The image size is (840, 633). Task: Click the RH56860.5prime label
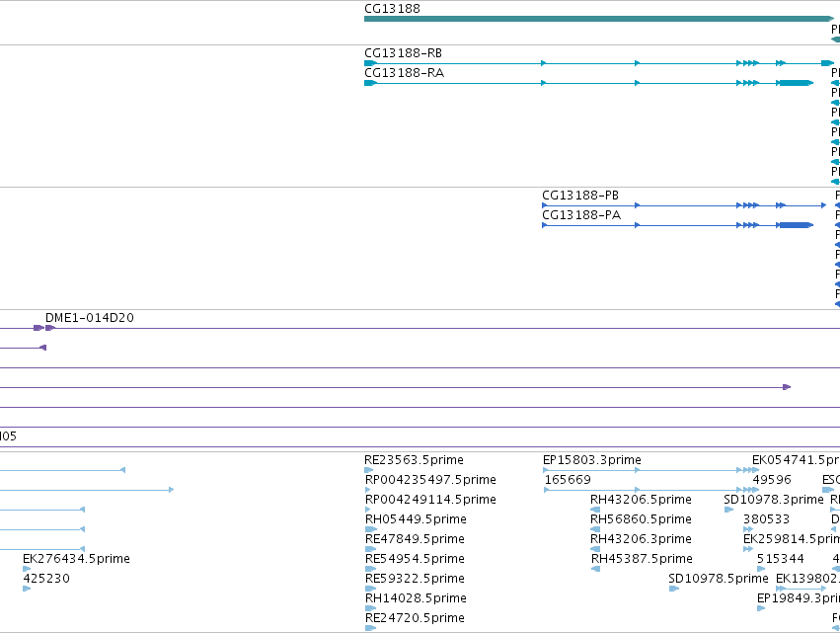pyautogui.click(x=641, y=518)
